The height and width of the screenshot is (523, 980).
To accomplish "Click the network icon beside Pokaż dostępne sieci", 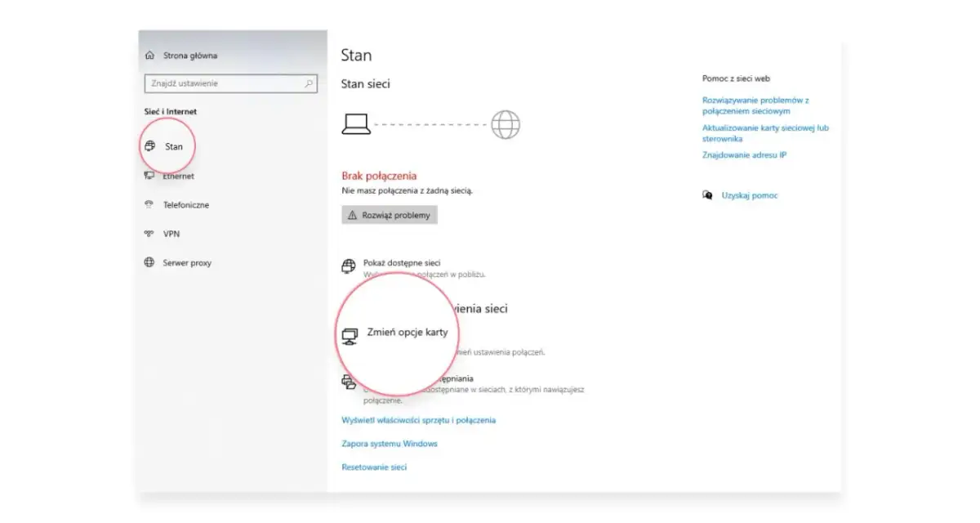I will pos(350,263).
